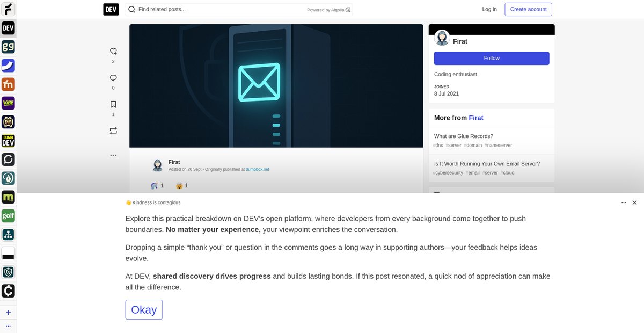
Task: Save the post with the bookmark icon
Action: [x=113, y=104]
